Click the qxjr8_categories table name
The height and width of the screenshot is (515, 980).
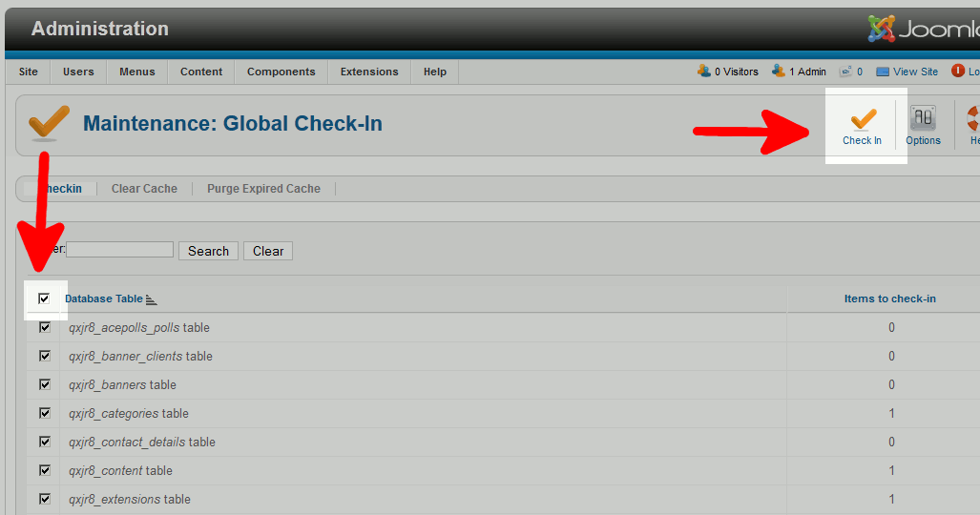tap(129, 414)
